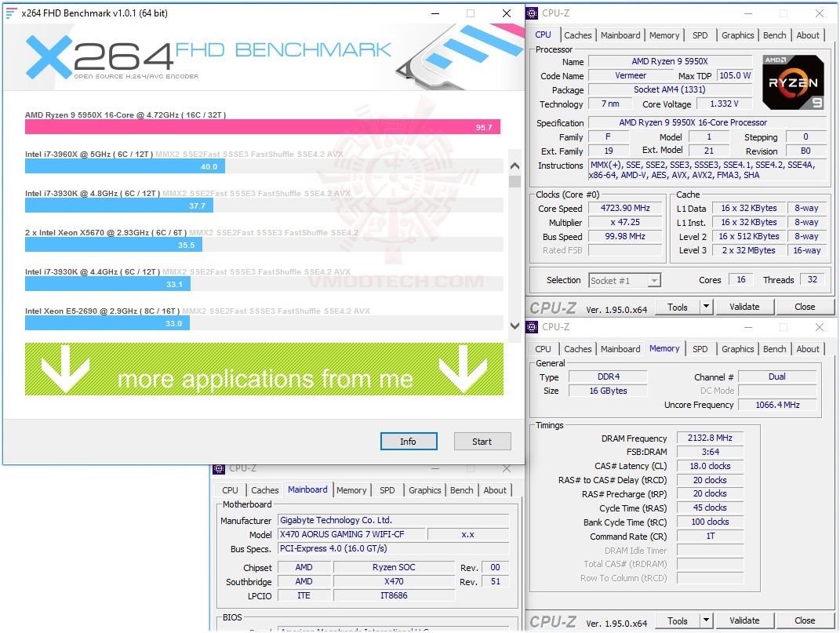Select SPD tab in the top CPU-Z window
The width and height of the screenshot is (840, 633).
point(700,35)
